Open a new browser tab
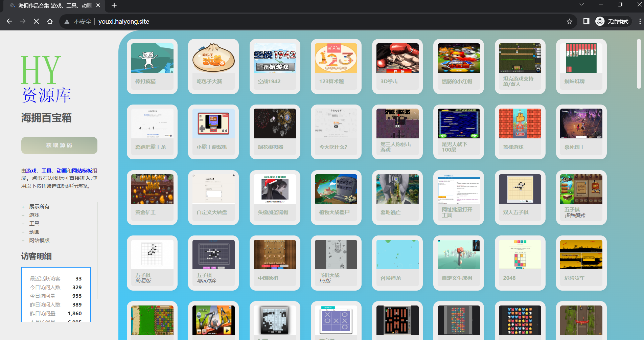Image resolution: width=644 pixels, height=340 pixels. [x=114, y=5]
